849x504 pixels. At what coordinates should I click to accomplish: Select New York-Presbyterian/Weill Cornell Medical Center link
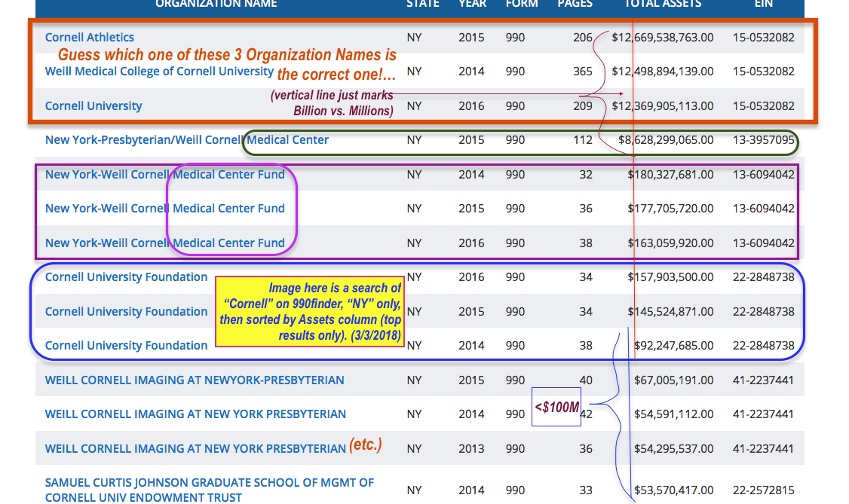click(186, 140)
